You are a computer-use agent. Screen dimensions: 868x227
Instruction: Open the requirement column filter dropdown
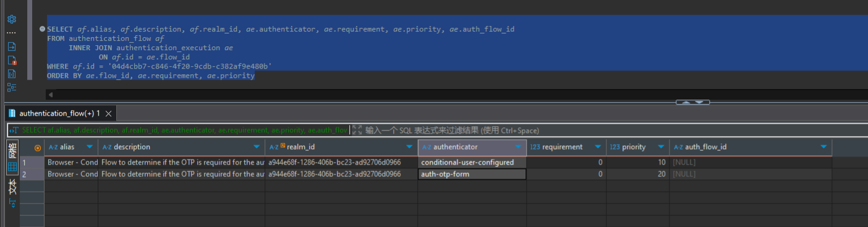pyautogui.click(x=597, y=147)
